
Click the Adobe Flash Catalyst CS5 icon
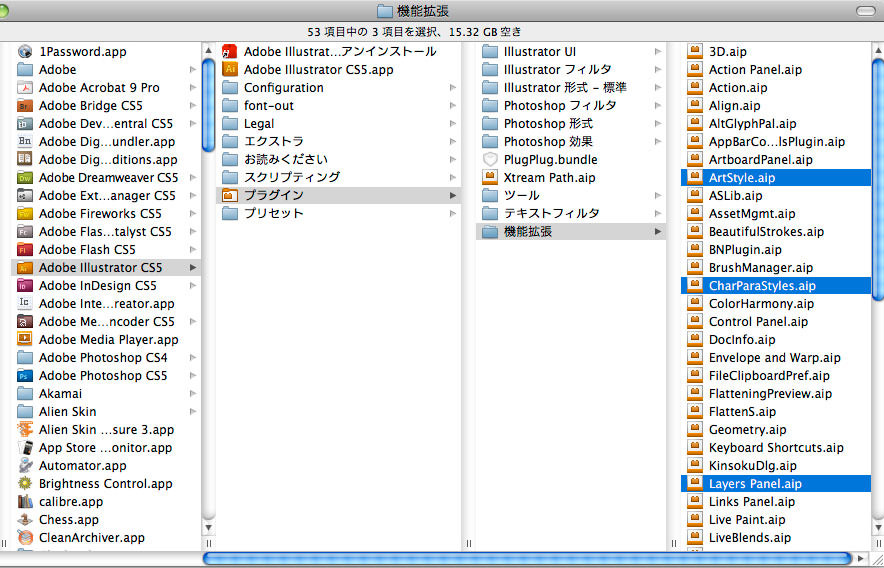25,231
